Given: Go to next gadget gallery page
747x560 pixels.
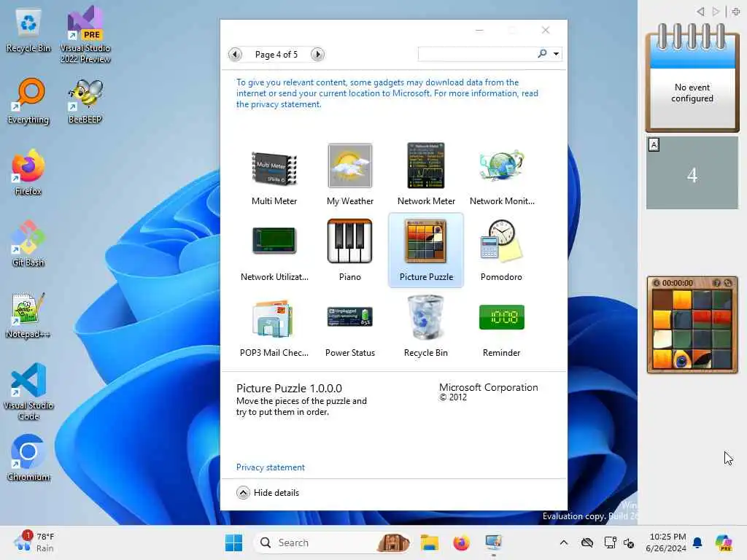Looking at the screenshot, I should pyautogui.click(x=318, y=54).
